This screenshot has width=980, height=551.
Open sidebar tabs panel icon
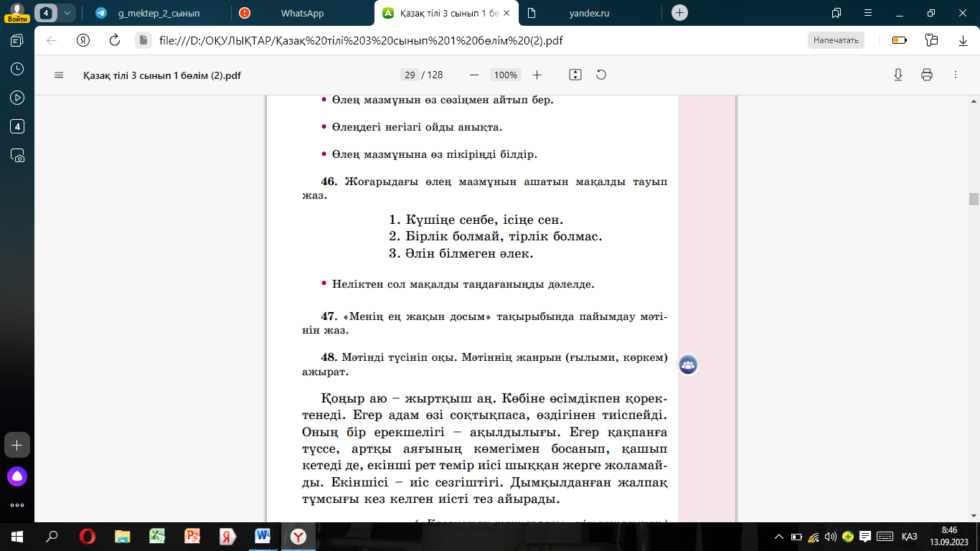[17, 41]
